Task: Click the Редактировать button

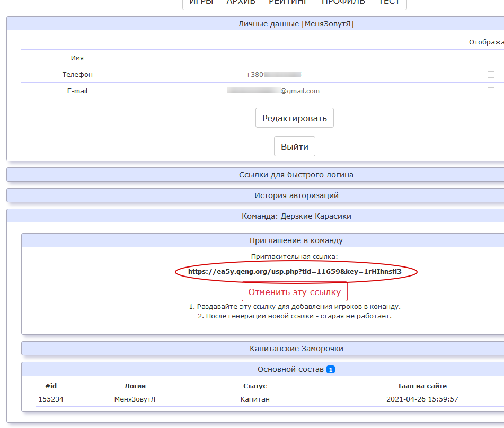Action: tap(294, 118)
